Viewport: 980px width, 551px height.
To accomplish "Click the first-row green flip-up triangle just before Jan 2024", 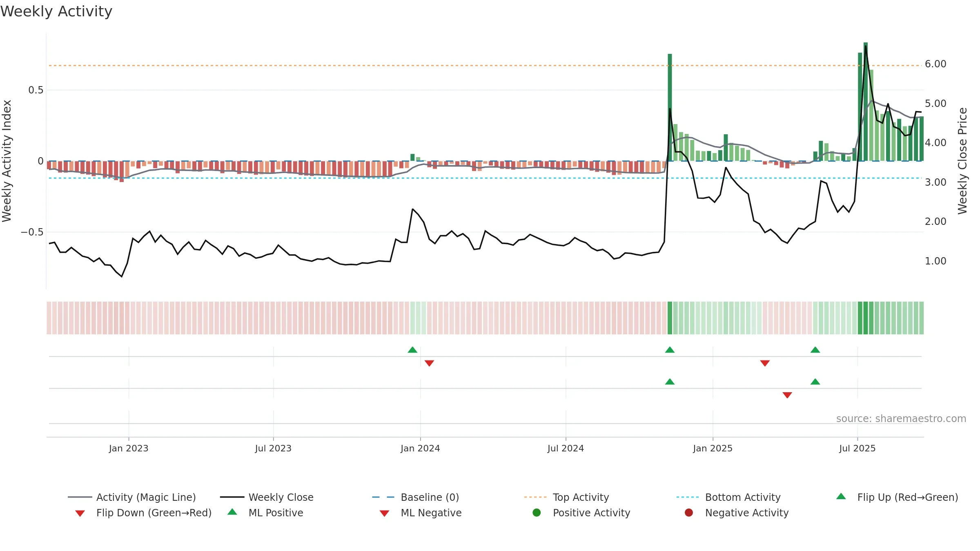I will [412, 350].
